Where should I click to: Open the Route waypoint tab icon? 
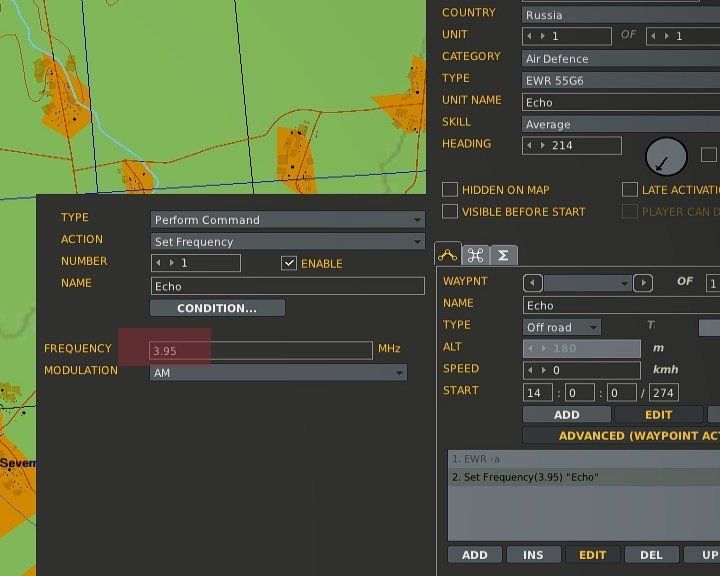(448, 255)
